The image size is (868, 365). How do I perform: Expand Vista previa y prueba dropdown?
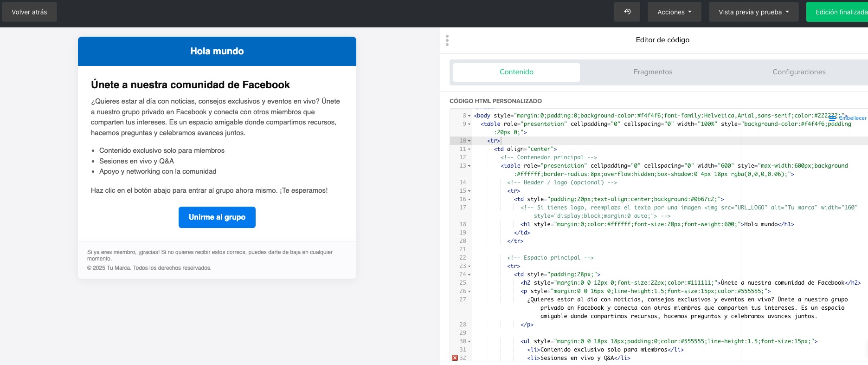point(753,12)
